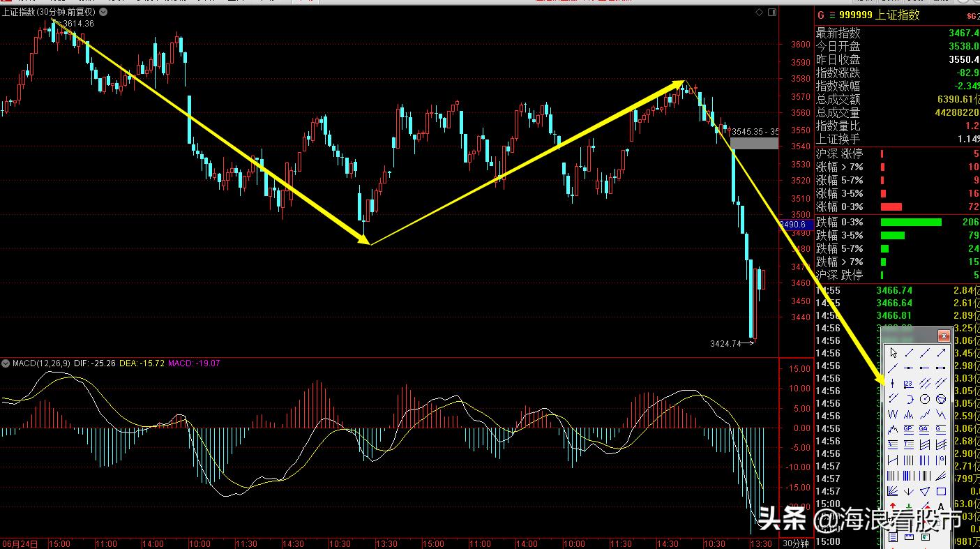Click the 上证指数 999999 title
The image size is (980, 549).
880,15
